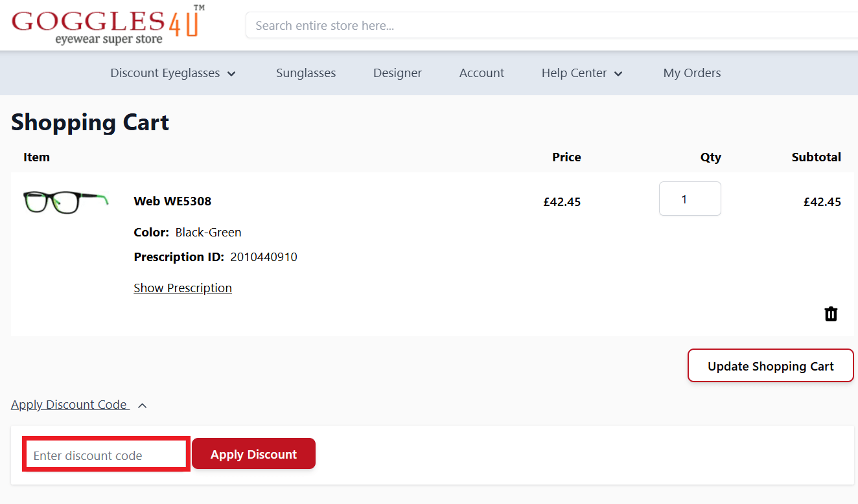Click the Apply Discount button

[253, 454]
